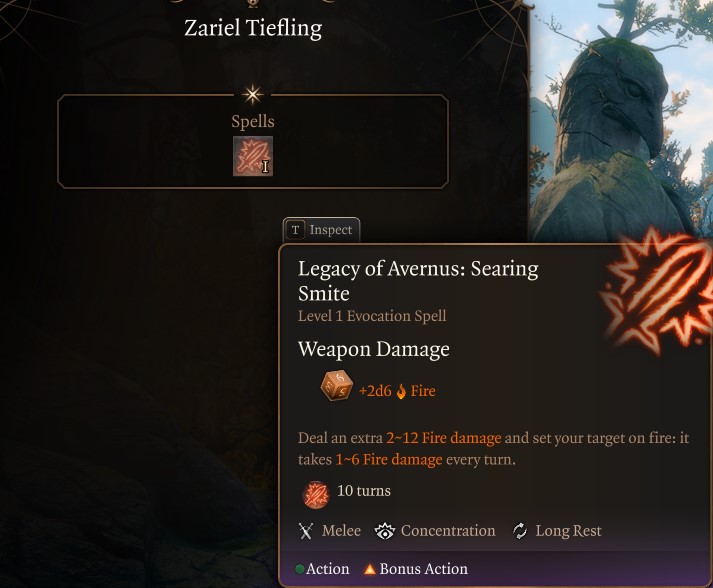Image resolution: width=713 pixels, height=588 pixels.
Task: Click the Spells section label
Action: tap(253, 121)
